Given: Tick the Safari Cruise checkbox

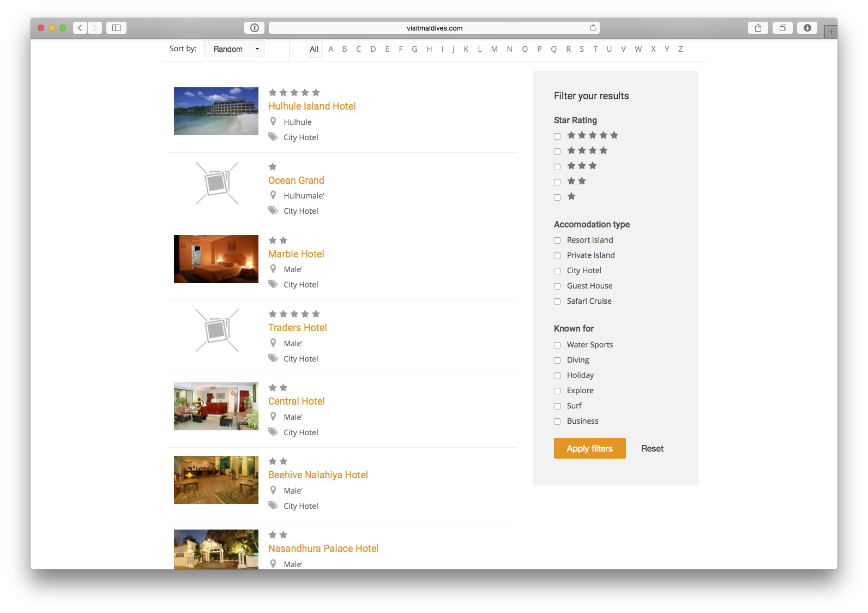Looking at the screenshot, I should 557,302.
